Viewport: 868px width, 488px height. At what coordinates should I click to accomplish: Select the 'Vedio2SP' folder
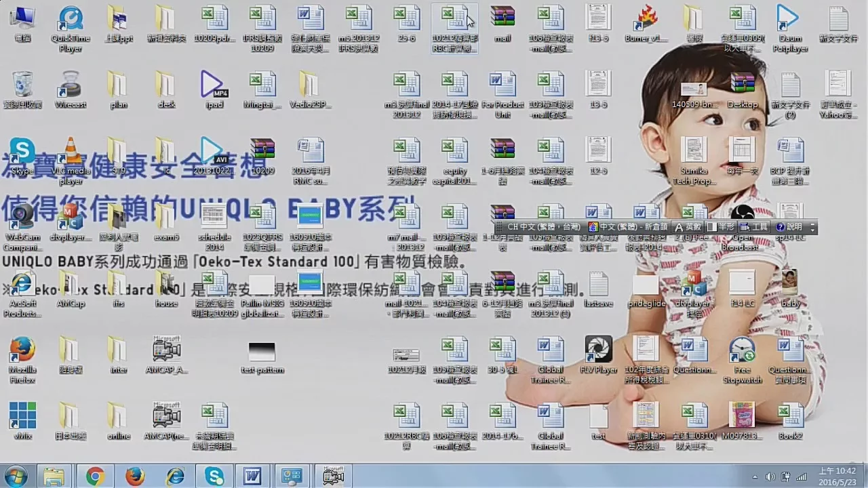pos(310,89)
